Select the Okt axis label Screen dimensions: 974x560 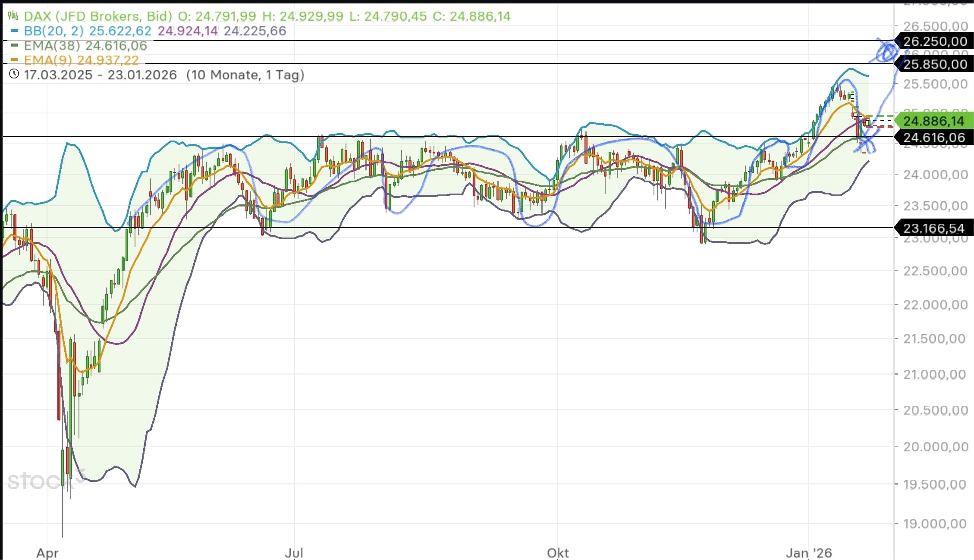[557, 553]
